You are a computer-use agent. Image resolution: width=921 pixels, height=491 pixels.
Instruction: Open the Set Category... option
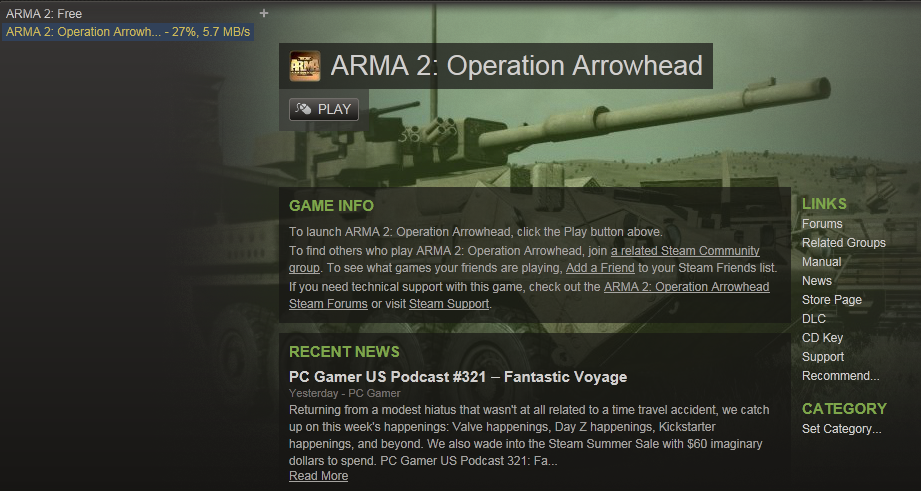coord(841,429)
